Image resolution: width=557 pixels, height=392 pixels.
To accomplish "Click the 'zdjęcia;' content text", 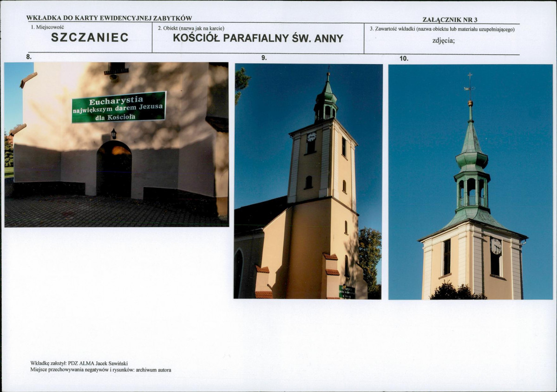I will coord(443,40).
